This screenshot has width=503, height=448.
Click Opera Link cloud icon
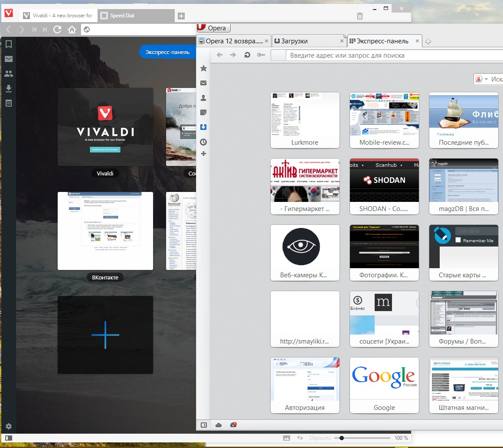point(219,425)
